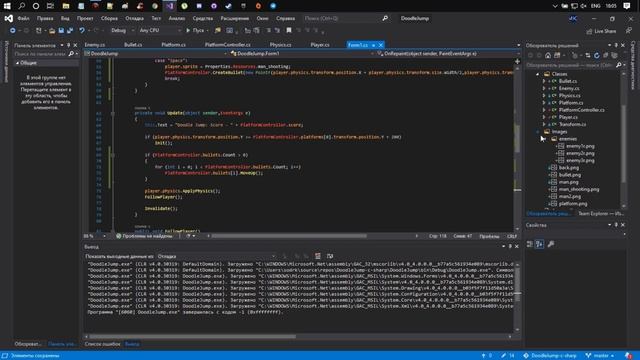Select the enemies folder
The width and height of the screenshot is (640, 360).
click(567, 139)
